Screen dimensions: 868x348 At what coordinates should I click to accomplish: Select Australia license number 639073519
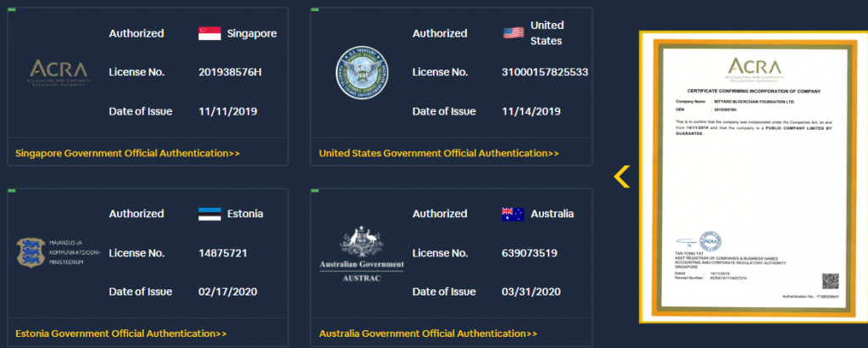pyautogui.click(x=529, y=253)
